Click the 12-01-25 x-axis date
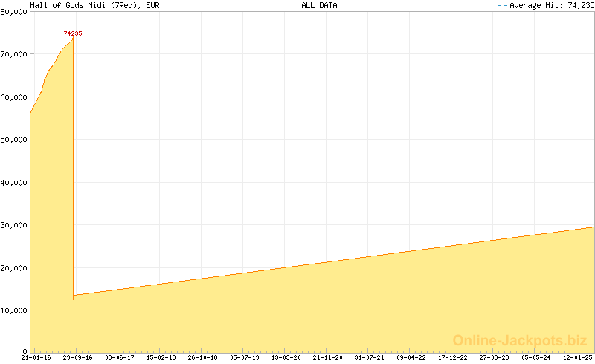Screen dimensions: 595x364 coord(578,357)
